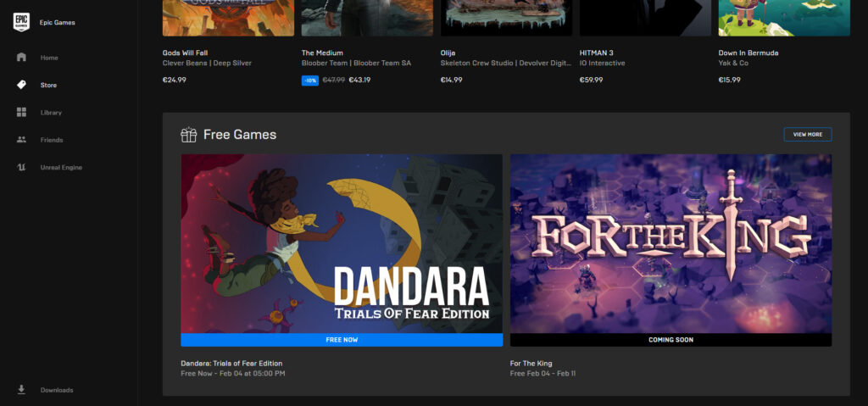Viewport: 868px width, 406px height.
Task: Click 'Free Now - Feb 04 at 05:00 PM' text
Action: [x=233, y=373]
